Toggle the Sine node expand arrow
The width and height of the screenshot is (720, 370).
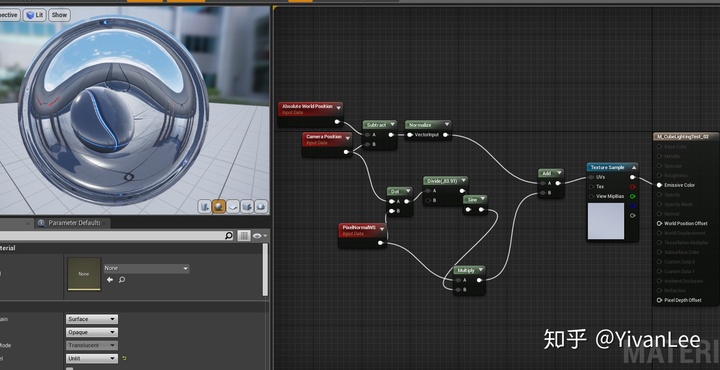point(484,200)
